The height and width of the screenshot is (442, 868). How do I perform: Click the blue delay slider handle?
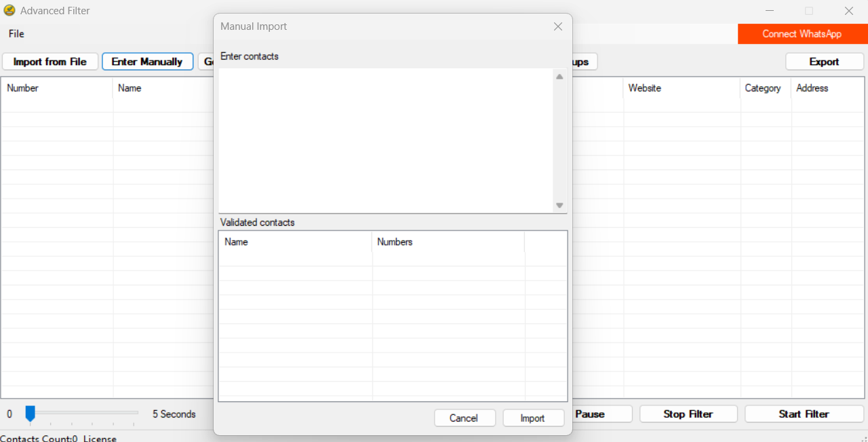tap(30, 413)
